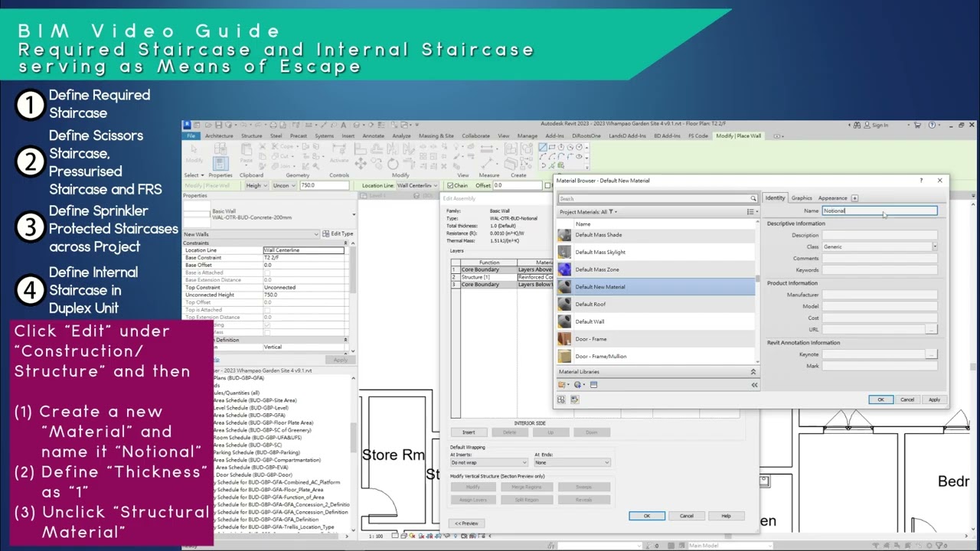Open the At Inserts wrapping dropdown
The height and width of the screenshot is (551, 980).
tap(489, 462)
